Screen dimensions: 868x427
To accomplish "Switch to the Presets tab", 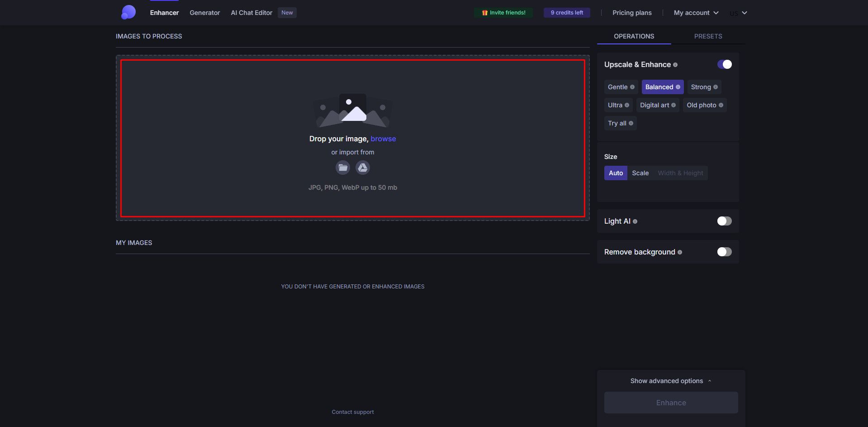I will point(708,36).
